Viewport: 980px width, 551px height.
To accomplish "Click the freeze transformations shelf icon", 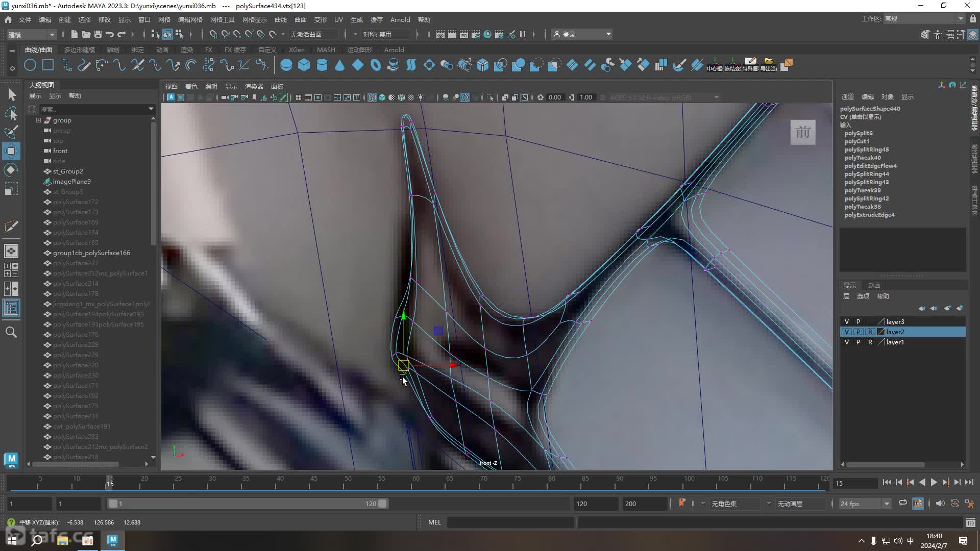I will click(x=732, y=65).
